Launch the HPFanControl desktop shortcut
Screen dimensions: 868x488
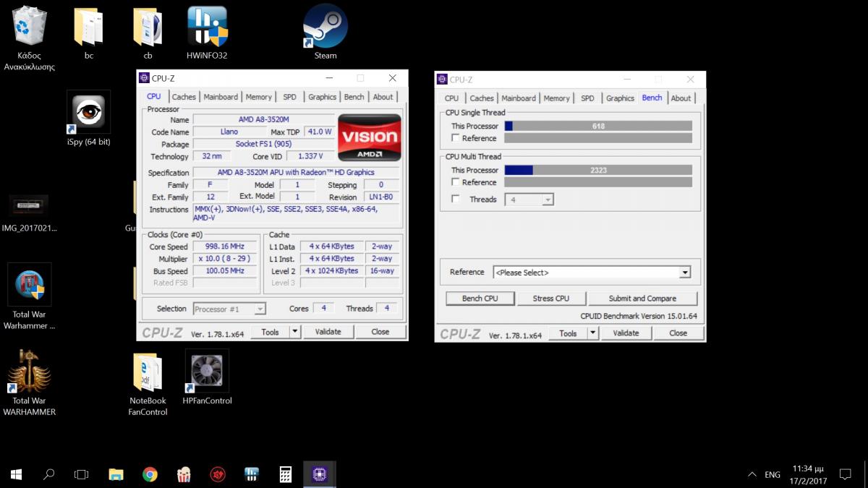[208, 377]
